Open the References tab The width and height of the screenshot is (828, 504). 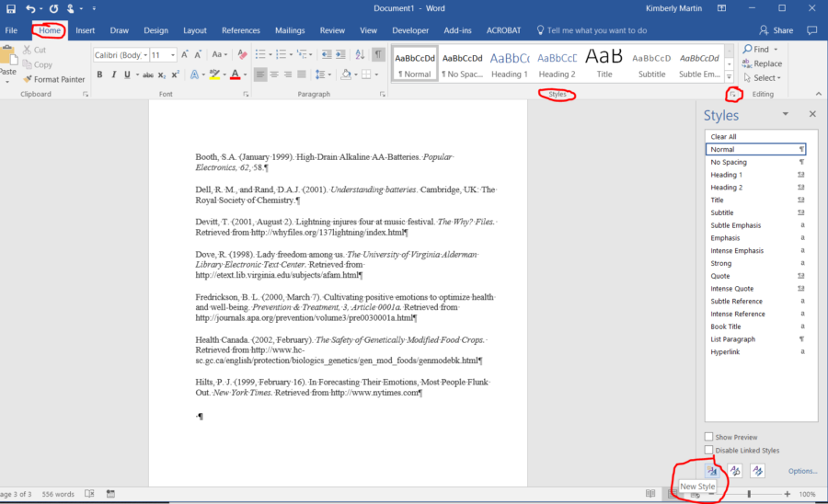(x=241, y=30)
